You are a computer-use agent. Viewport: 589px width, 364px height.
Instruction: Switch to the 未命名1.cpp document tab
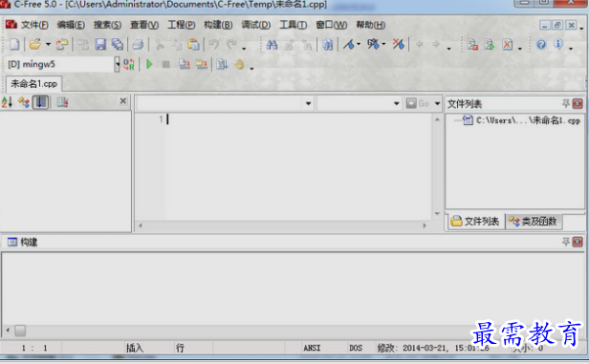[33, 84]
